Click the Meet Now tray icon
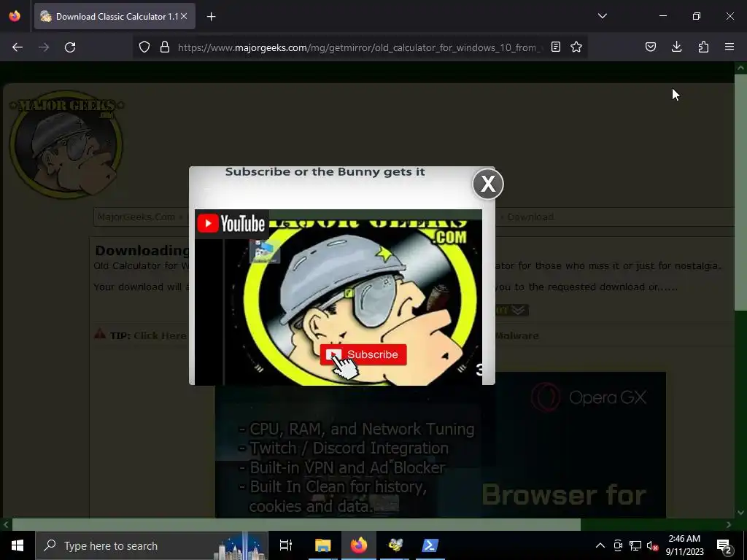This screenshot has height=560, width=747. (x=618, y=545)
